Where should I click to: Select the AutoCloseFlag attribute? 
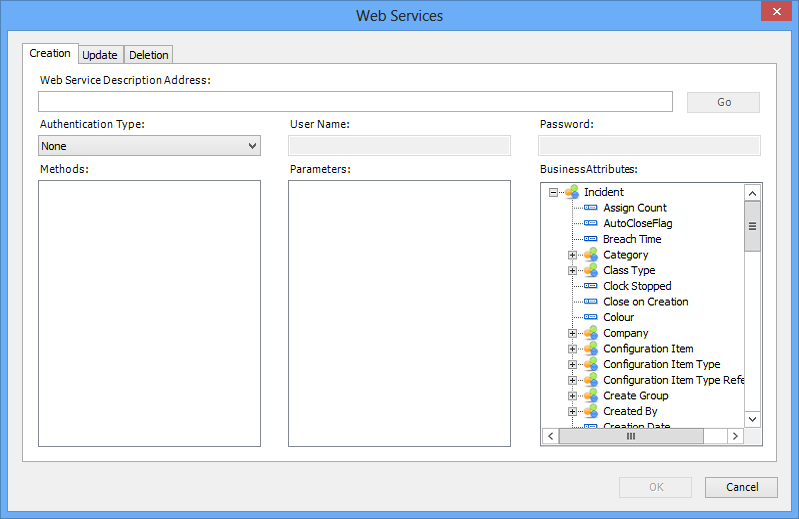click(637, 224)
